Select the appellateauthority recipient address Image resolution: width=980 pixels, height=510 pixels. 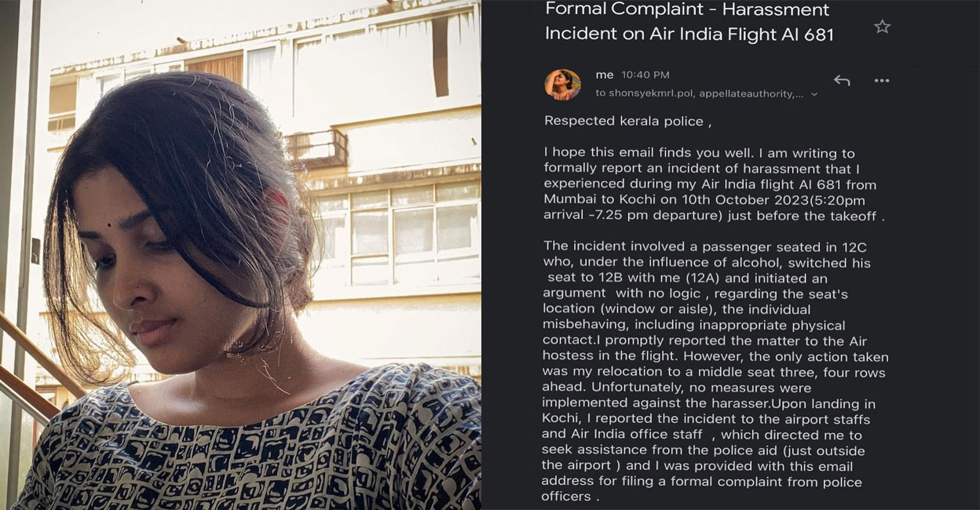click(752, 93)
